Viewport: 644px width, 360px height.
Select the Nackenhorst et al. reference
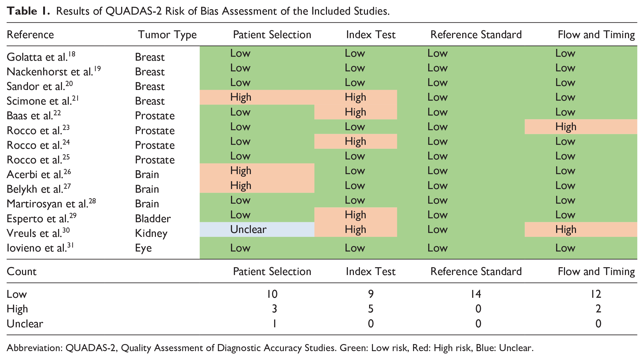tap(54, 71)
